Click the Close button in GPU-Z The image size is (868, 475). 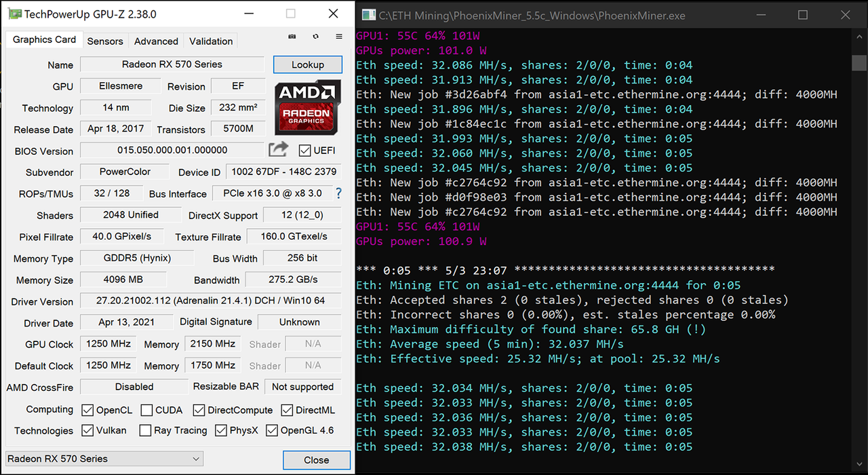point(316,459)
